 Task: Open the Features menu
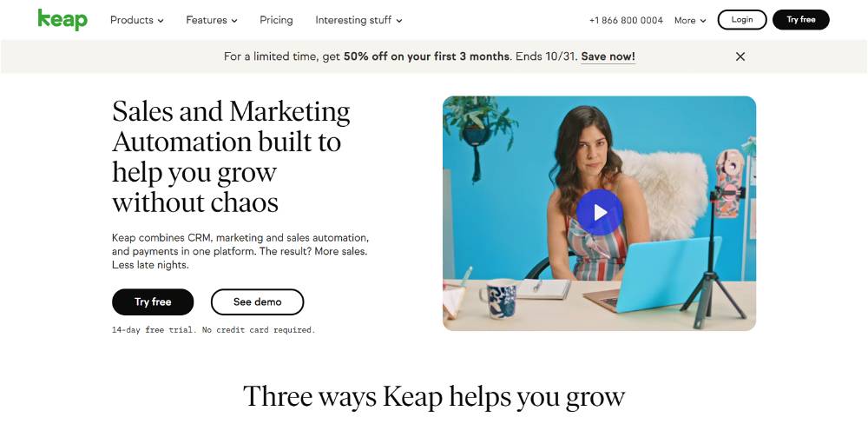[x=212, y=20]
